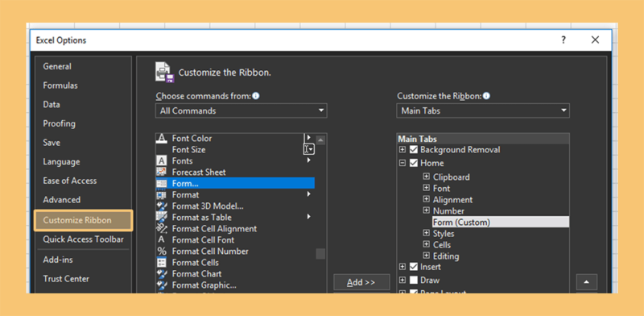Click the Add >> button

pos(361,282)
